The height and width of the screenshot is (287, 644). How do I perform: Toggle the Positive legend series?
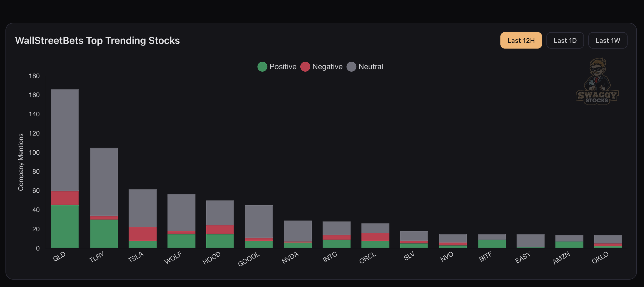pos(277,67)
